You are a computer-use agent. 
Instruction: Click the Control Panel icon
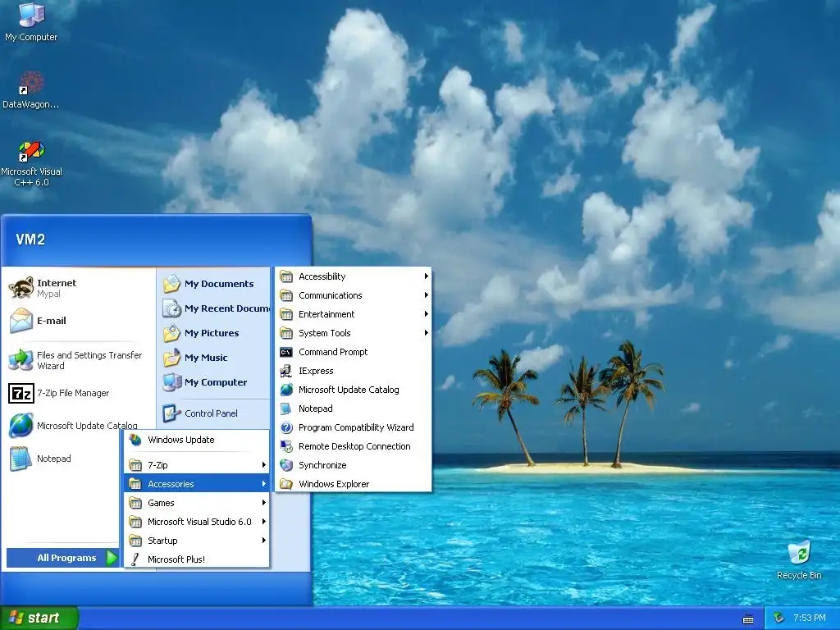click(x=171, y=413)
